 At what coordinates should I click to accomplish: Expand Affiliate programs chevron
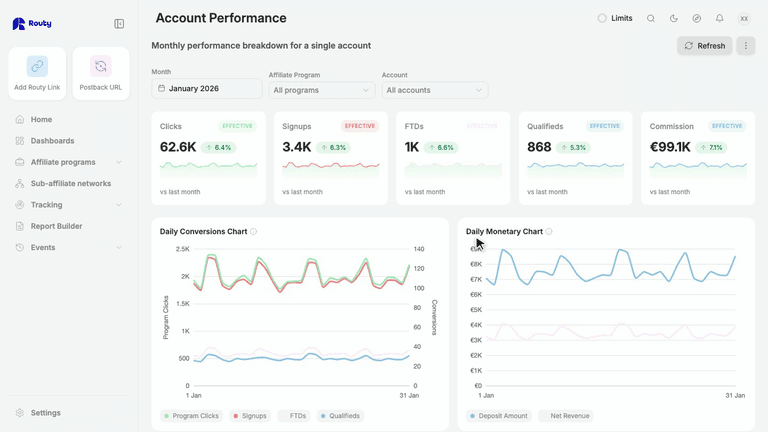pyautogui.click(x=119, y=162)
